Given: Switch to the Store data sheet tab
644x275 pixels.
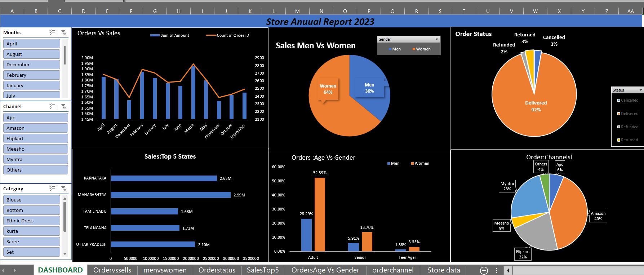Looking at the screenshot, I should coord(443,270).
